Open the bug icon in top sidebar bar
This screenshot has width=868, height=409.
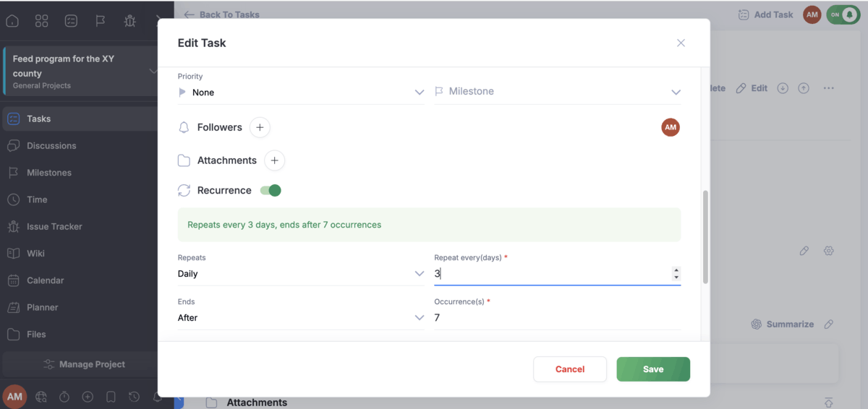coord(129,21)
